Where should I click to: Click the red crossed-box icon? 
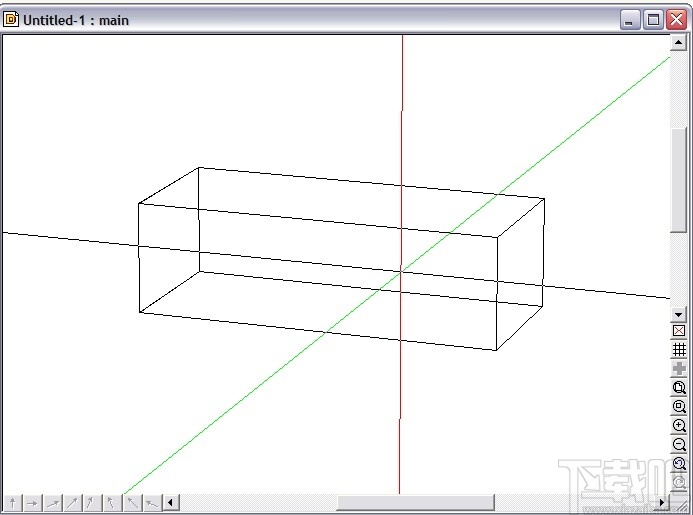[x=679, y=331]
